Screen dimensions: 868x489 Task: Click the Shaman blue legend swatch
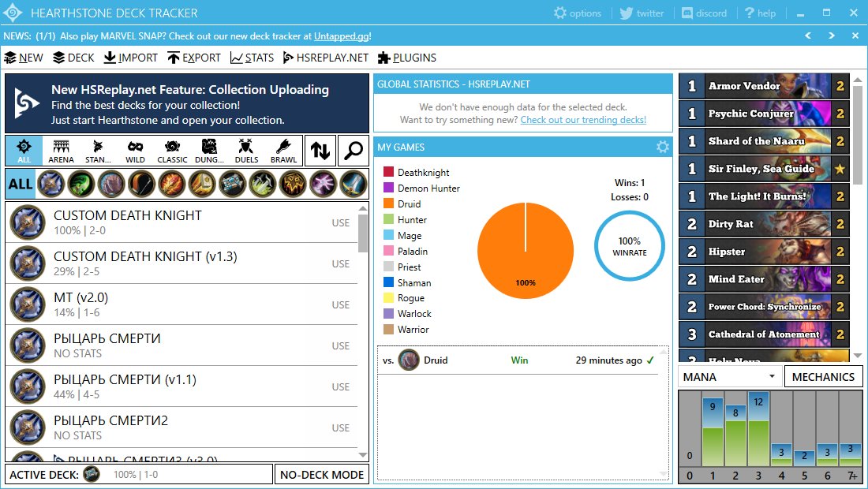388,282
